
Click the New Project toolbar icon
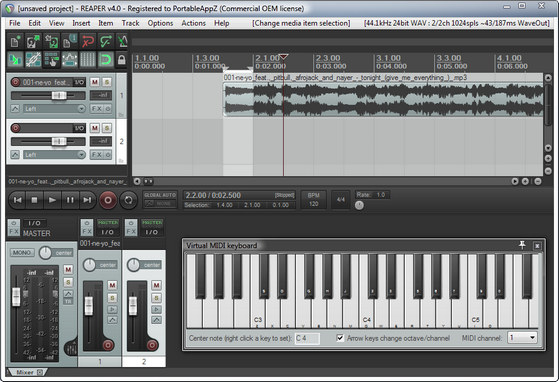15,42
